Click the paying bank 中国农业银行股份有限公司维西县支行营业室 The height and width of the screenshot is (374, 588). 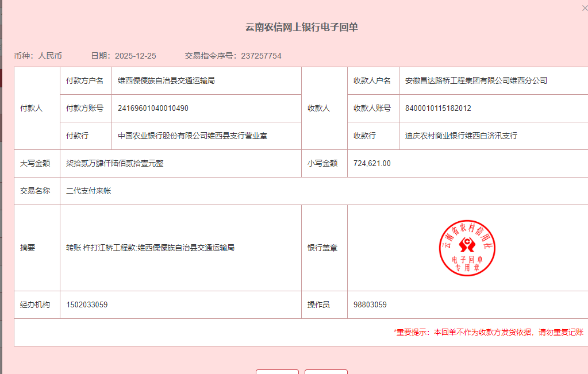click(193, 136)
